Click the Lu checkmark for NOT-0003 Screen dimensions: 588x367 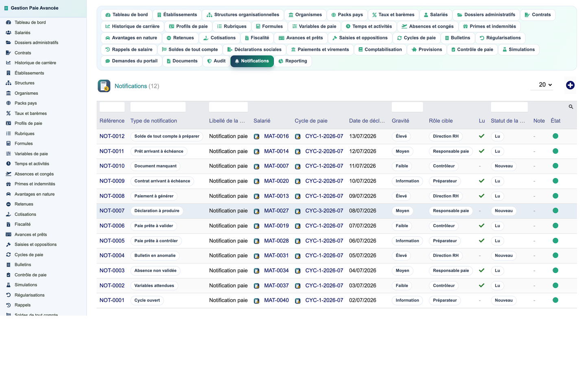pos(481,270)
